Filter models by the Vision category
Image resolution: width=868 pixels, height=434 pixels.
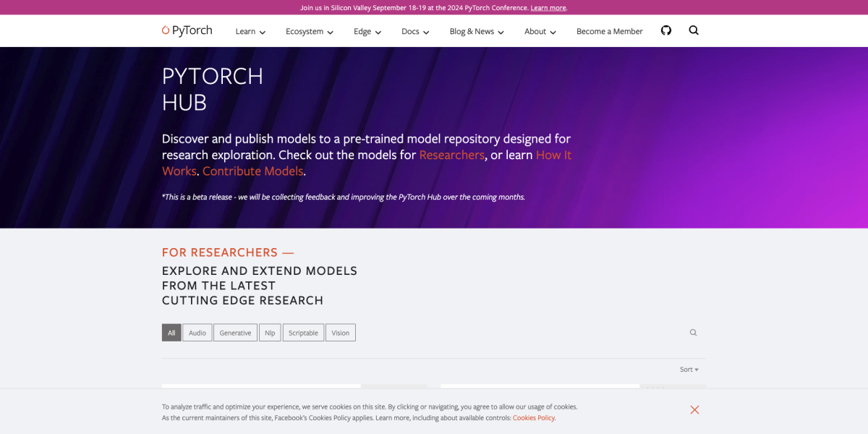[x=340, y=332]
